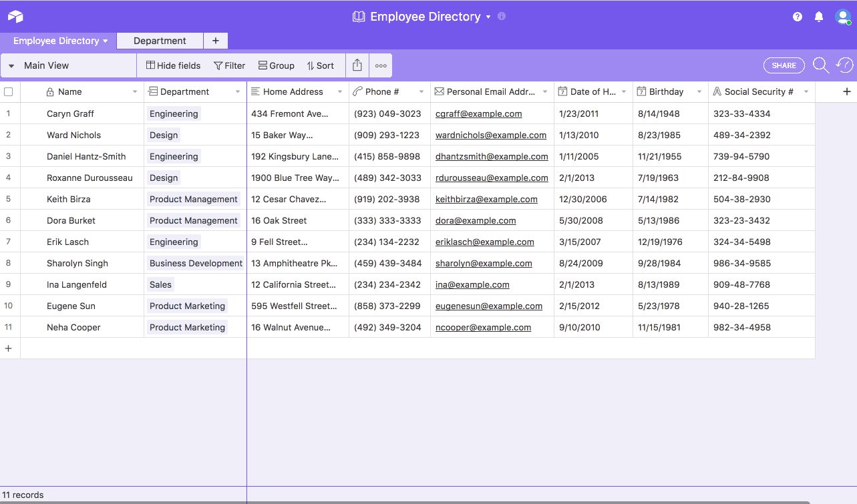Open the Social Security # column menu
The image size is (857, 504).
click(x=806, y=92)
